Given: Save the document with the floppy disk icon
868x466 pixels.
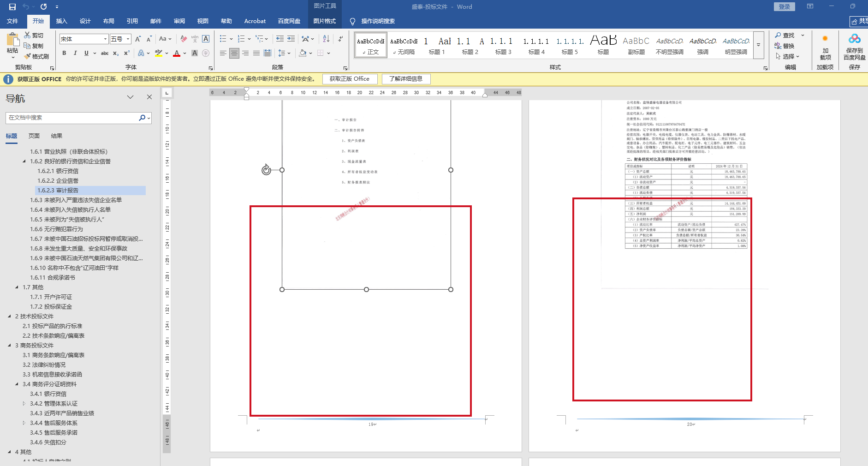Looking at the screenshot, I should (12, 7).
